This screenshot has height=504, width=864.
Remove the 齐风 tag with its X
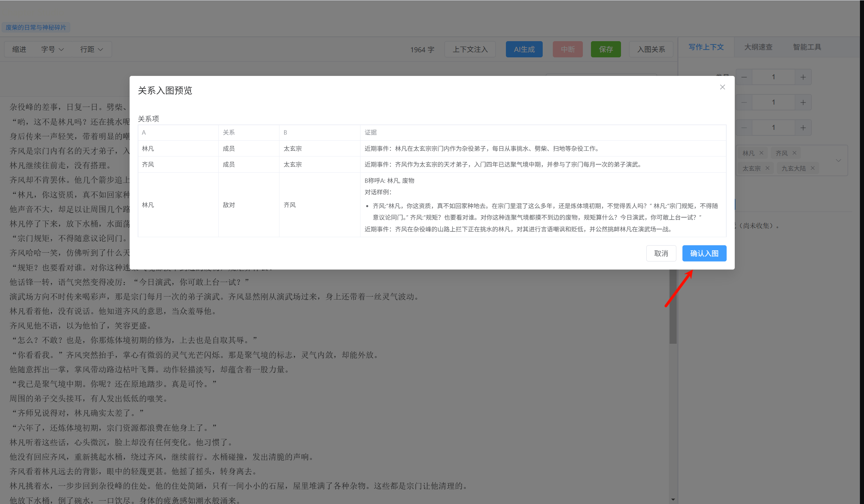tap(794, 153)
